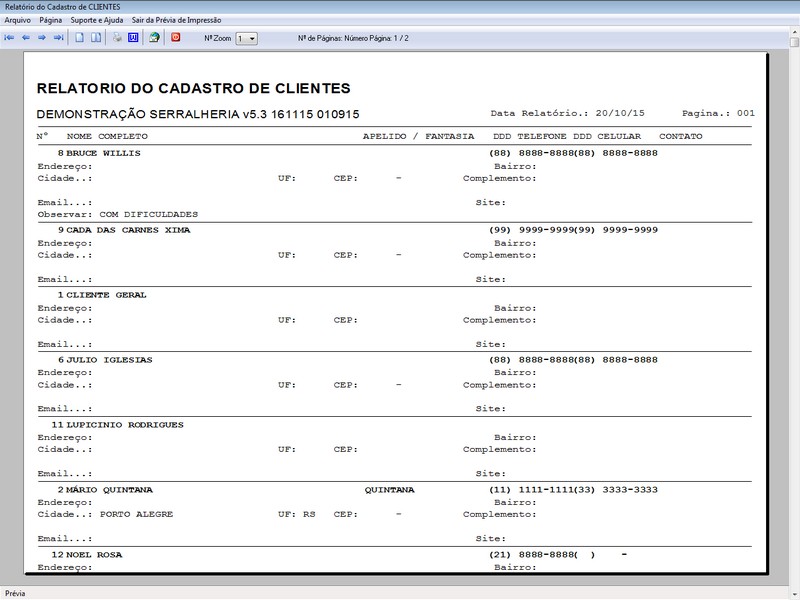Open the Página menu
This screenshot has height=600, width=800.
point(50,17)
